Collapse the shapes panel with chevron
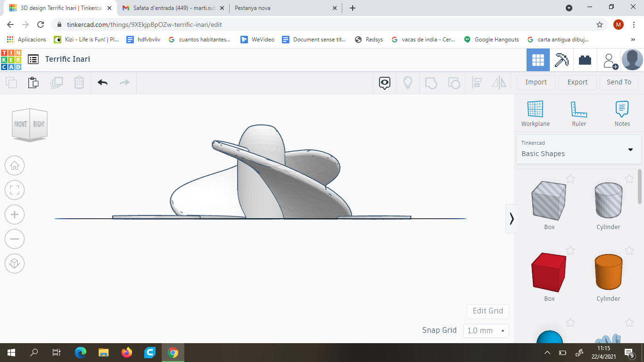644x362 pixels. coord(511,218)
